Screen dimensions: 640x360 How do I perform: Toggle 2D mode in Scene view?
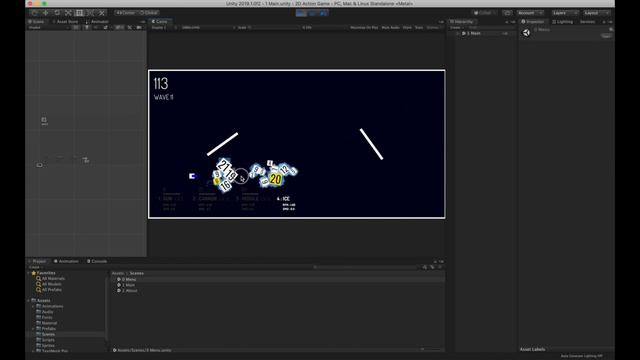coord(76,28)
